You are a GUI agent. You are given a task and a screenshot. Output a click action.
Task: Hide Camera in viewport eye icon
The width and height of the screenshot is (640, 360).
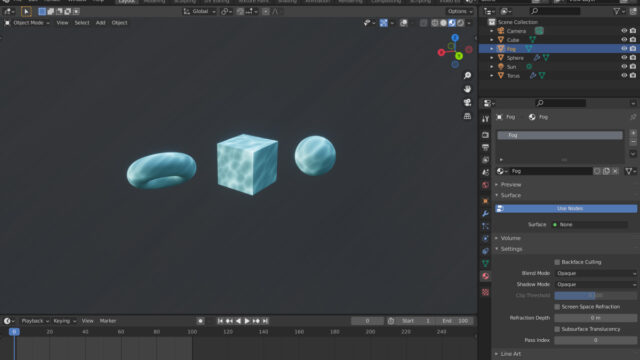(624, 31)
